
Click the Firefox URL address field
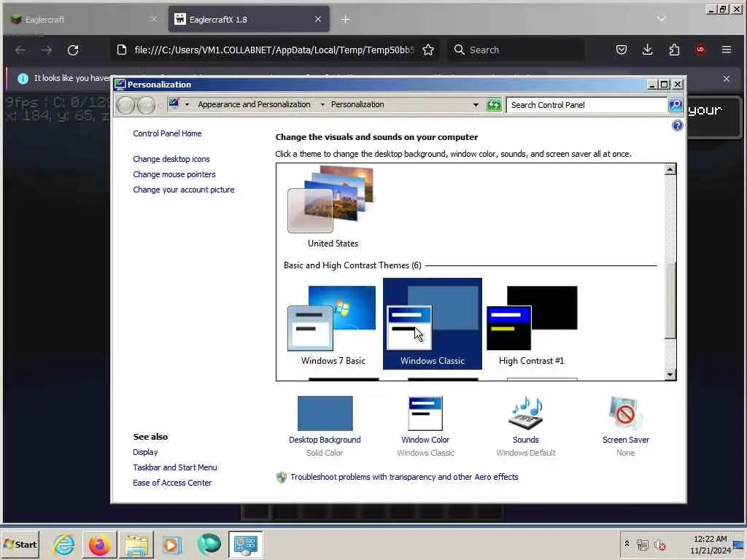[274, 50]
